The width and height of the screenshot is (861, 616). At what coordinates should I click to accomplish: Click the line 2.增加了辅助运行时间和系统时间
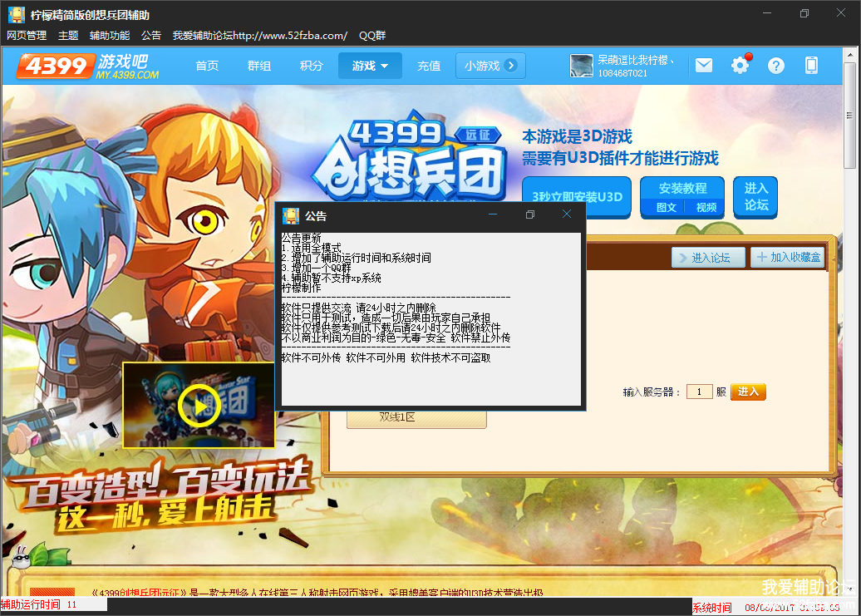coord(357,258)
